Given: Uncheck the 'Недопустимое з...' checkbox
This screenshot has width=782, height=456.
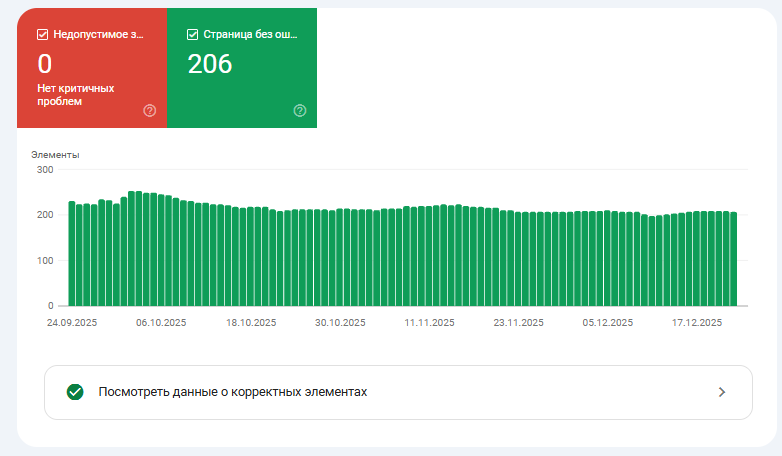Looking at the screenshot, I should pos(42,34).
